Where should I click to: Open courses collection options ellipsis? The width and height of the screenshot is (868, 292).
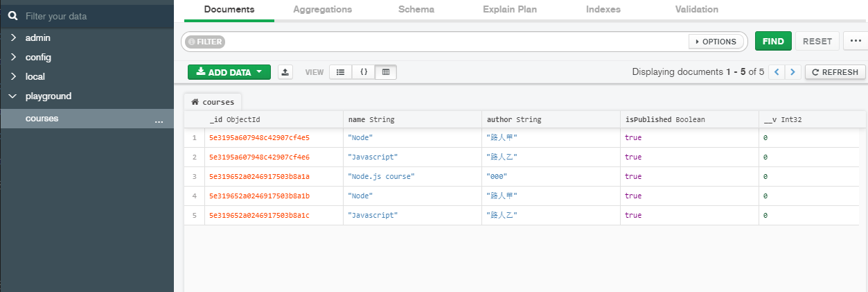(159, 119)
